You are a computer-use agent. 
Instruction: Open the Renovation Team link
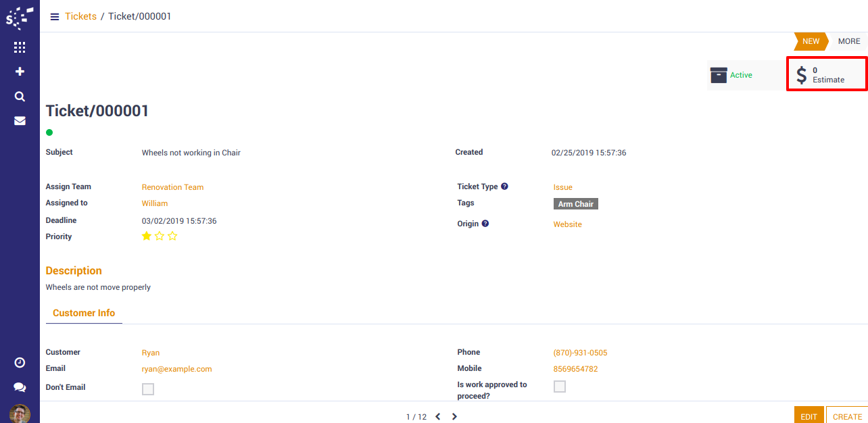[172, 187]
